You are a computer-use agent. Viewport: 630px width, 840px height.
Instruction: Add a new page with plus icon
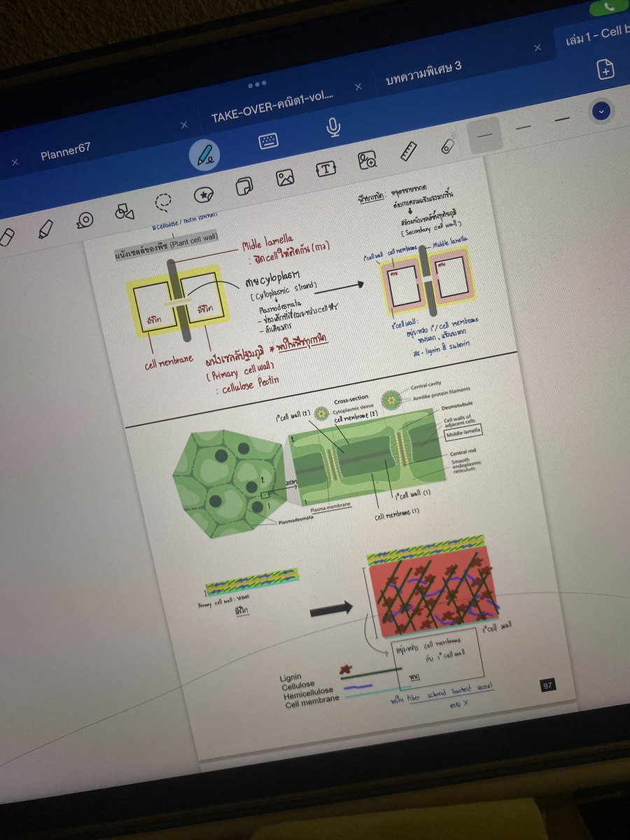click(x=605, y=69)
